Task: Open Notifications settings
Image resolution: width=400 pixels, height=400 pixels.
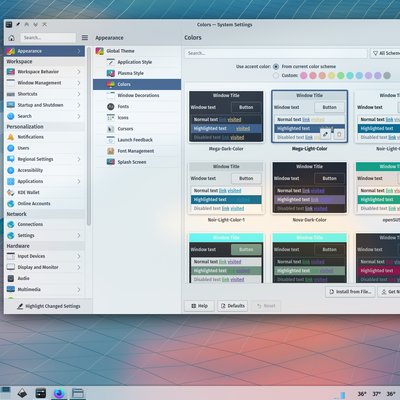Action: click(44, 137)
